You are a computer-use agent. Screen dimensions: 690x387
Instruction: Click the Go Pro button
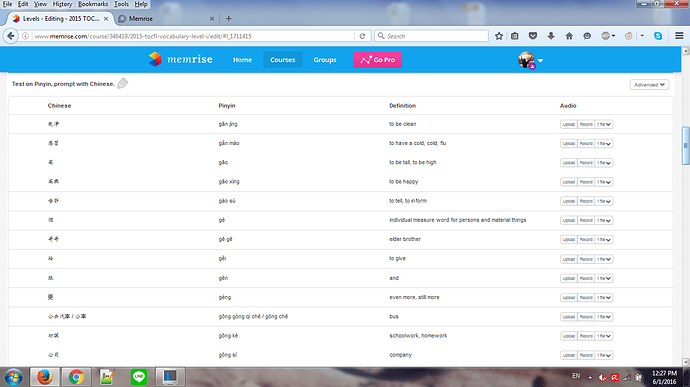click(378, 60)
